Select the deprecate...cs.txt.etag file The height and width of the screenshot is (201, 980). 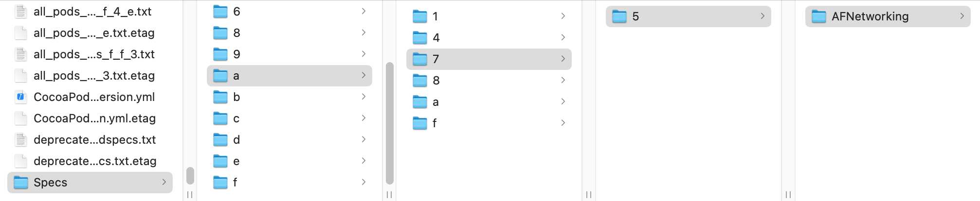point(90,161)
